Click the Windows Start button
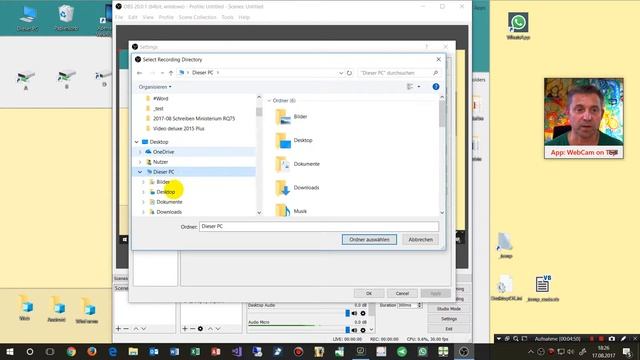The width and height of the screenshot is (640, 360). 9,351
